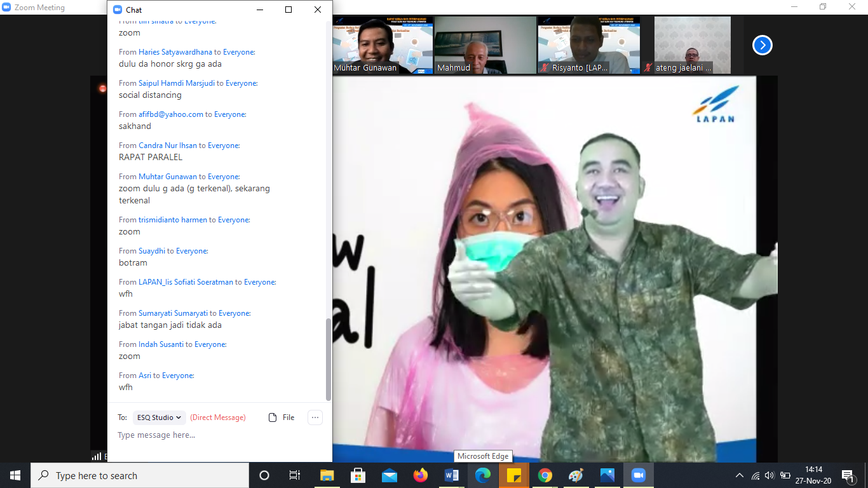Click the chat panel vertical scrollbar
This screenshot has width=868, height=488.
(329, 359)
